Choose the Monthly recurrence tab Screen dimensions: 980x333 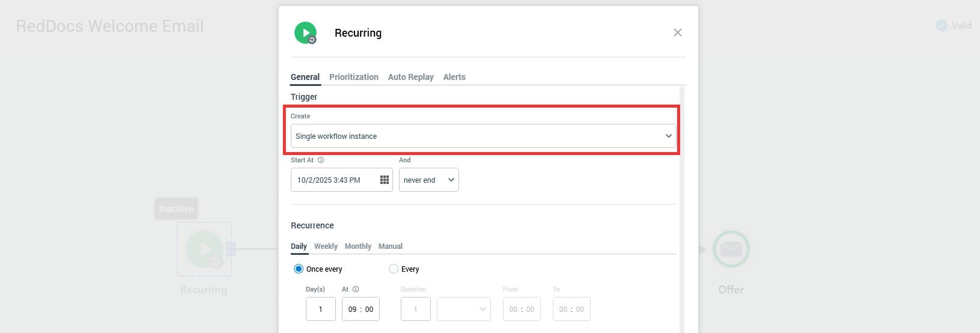tap(358, 246)
